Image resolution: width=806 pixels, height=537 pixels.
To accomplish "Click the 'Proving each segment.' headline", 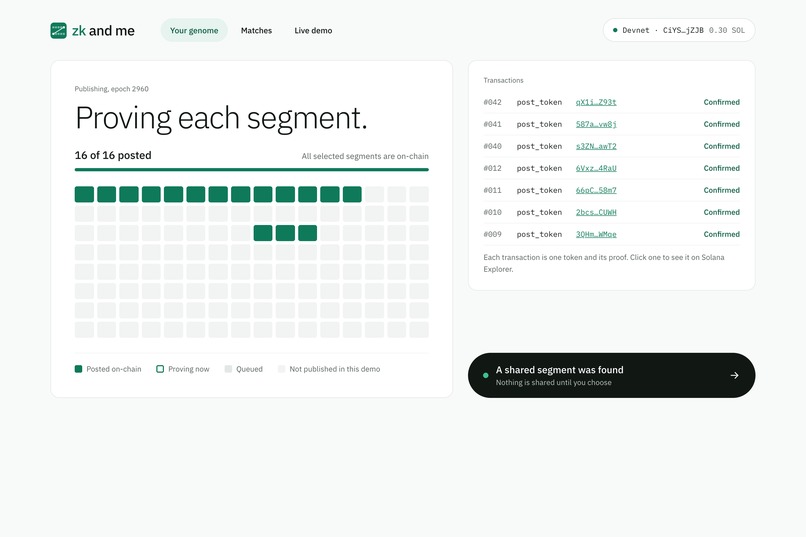I will coord(221,118).
